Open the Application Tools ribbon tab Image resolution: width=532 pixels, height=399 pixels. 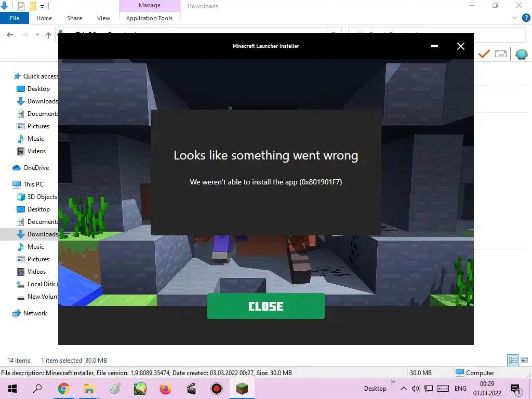pyautogui.click(x=149, y=18)
